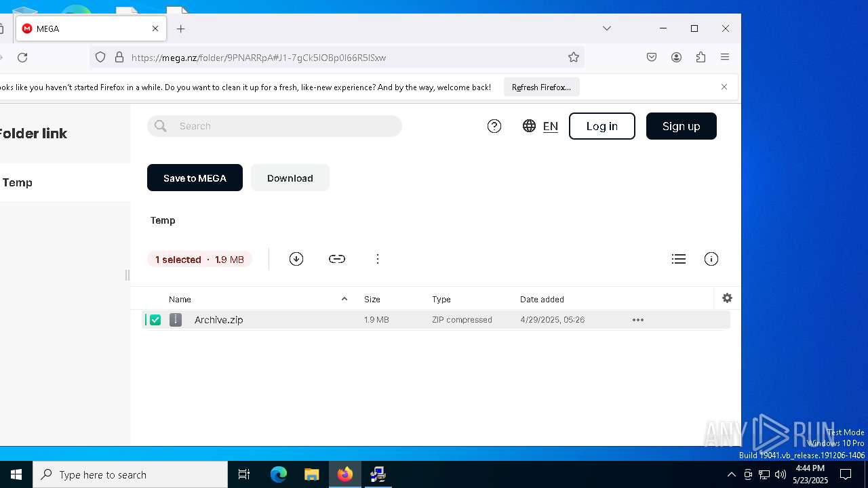This screenshot has height=488, width=868.
Task: Sort by the Type column header
Action: click(441, 299)
